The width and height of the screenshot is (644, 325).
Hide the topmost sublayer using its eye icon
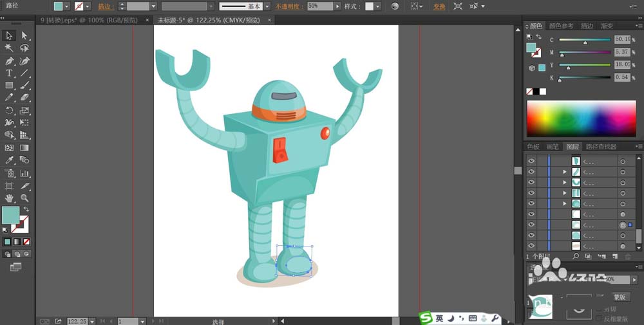coord(531,161)
